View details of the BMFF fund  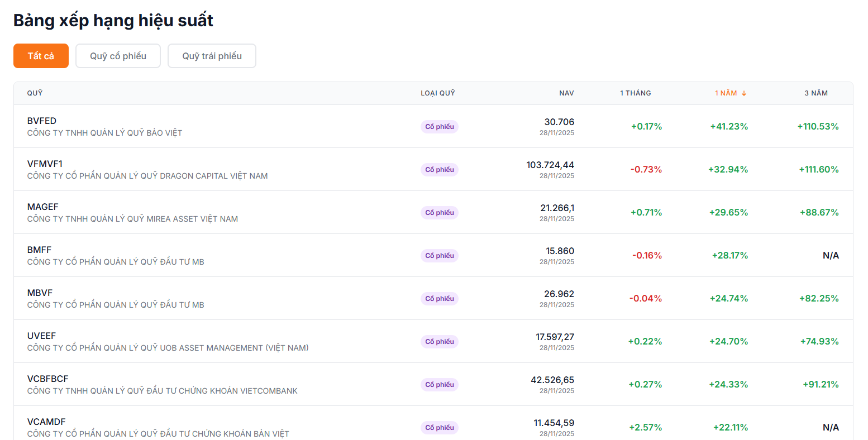coord(39,250)
